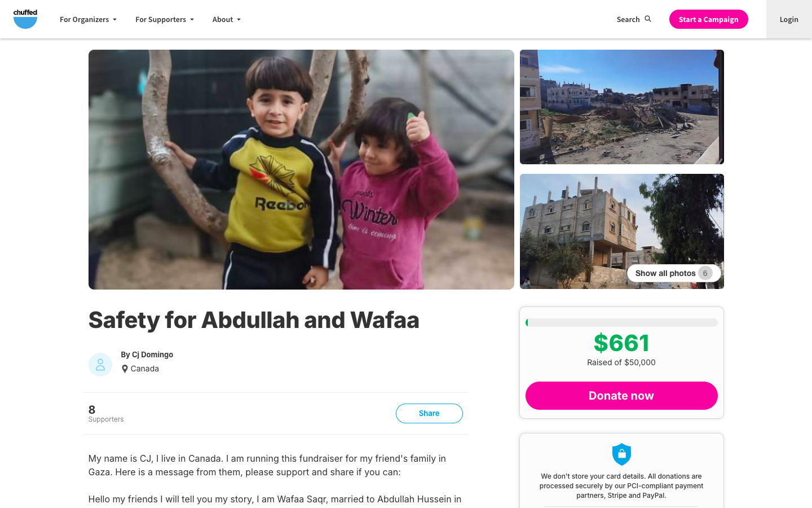Click the search magnifier icon
The image size is (812, 508).
point(648,19)
